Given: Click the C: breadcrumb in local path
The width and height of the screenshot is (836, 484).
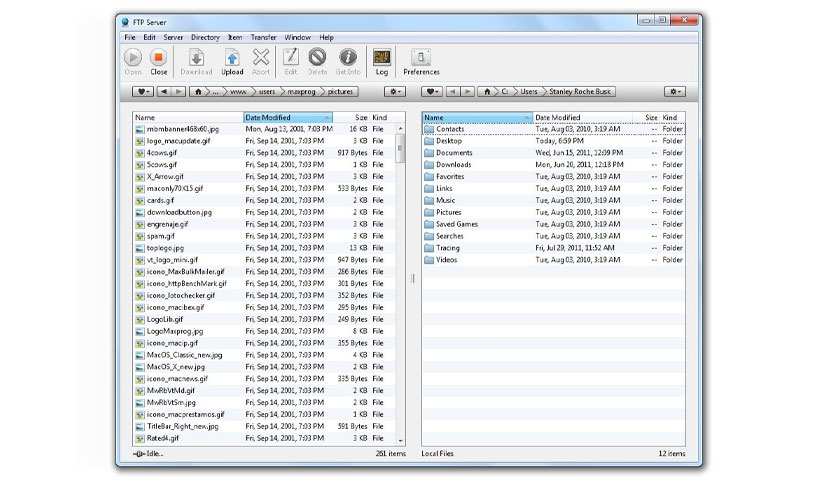Looking at the screenshot, I should [x=504, y=92].
